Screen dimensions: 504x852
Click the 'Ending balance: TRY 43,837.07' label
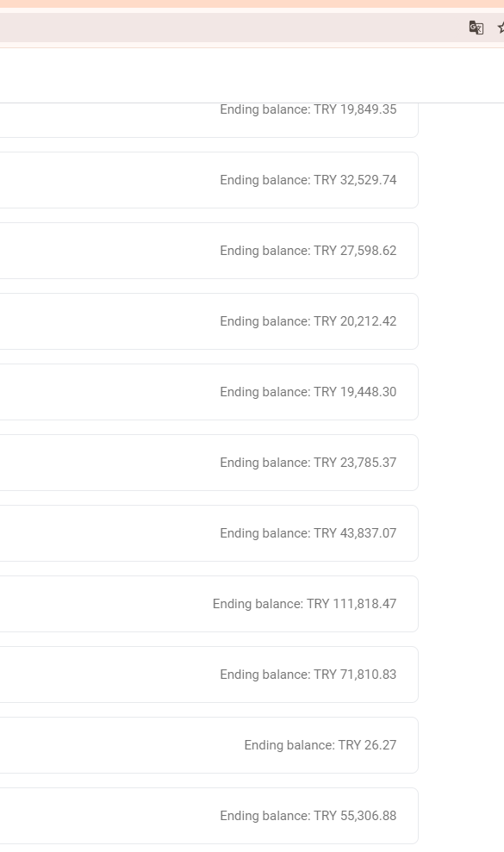(x=308, y=533)
